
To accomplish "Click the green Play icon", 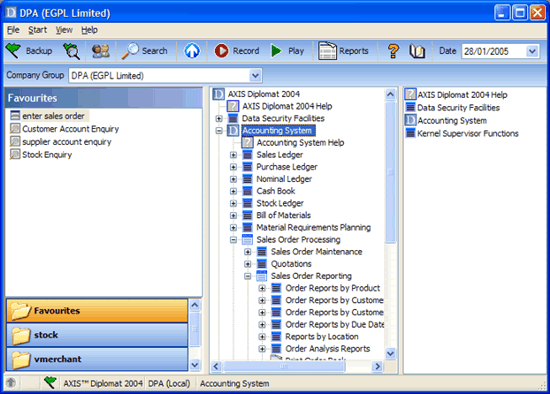I will [x=276, y=51].
